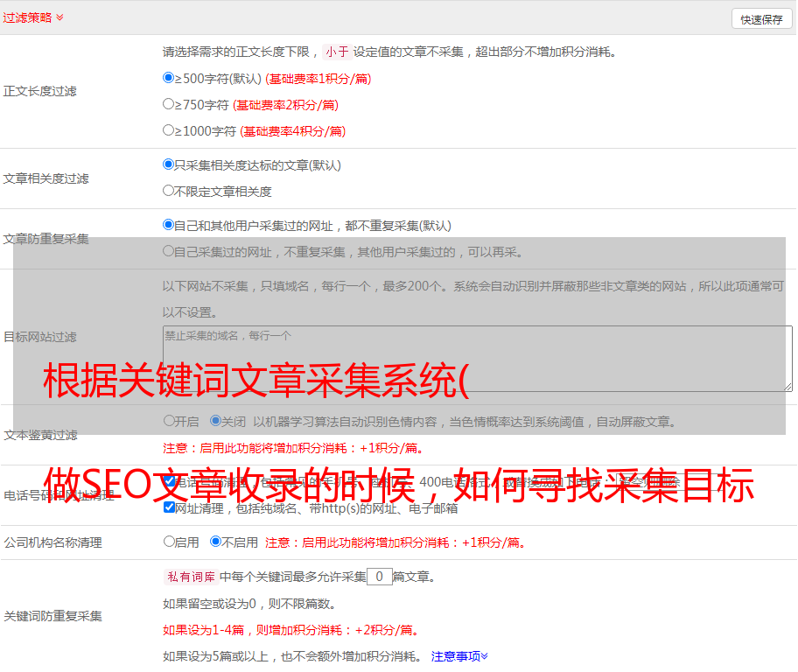Click the 文章相关度过滤 row label
The image size is (798, 672).
(45, 178)
